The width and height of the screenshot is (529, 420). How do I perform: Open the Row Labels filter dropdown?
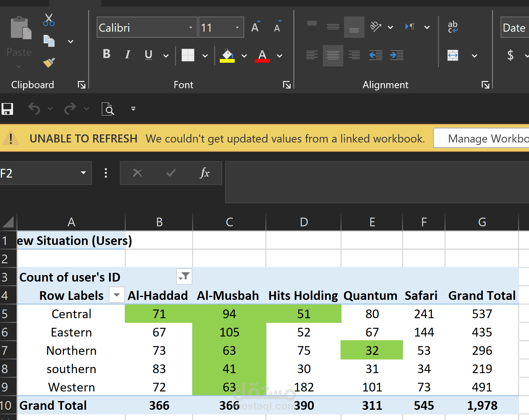117,295
